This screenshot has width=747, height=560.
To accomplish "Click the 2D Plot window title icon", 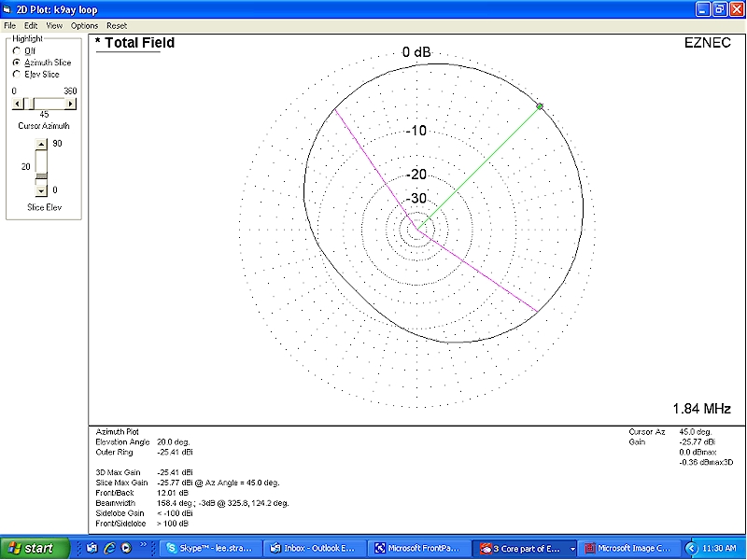I will coord(8,9).
